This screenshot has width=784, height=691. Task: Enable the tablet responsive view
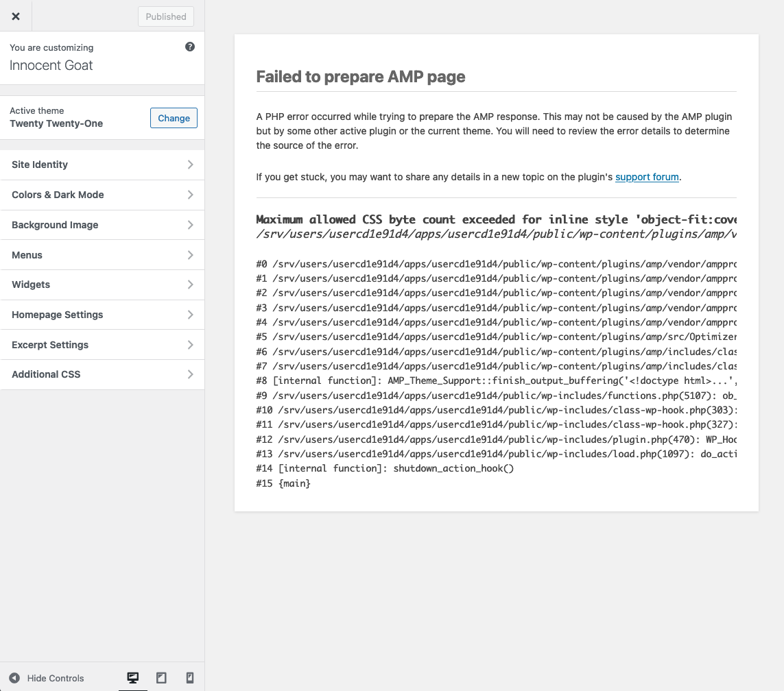pyautogui.click(x=161, y=678)
